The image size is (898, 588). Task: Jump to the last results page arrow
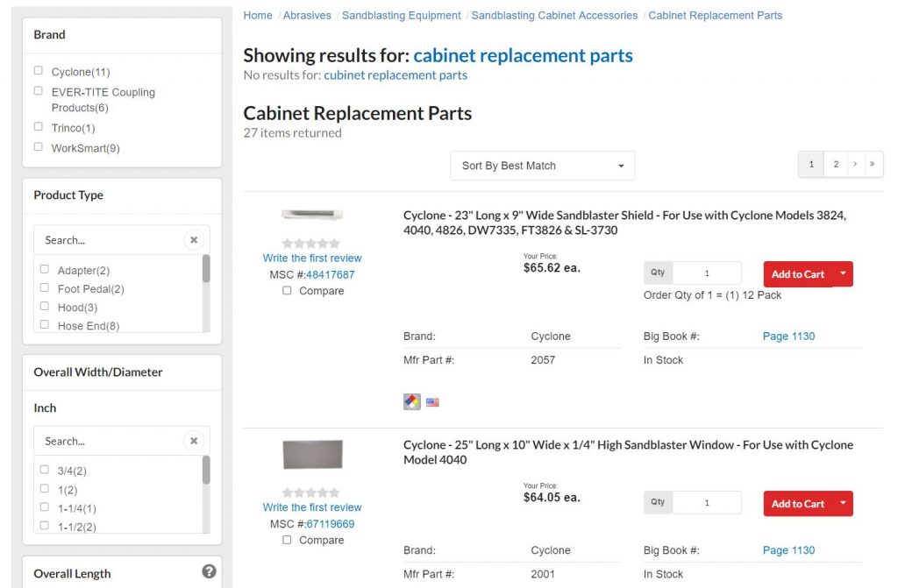(872, 165)
